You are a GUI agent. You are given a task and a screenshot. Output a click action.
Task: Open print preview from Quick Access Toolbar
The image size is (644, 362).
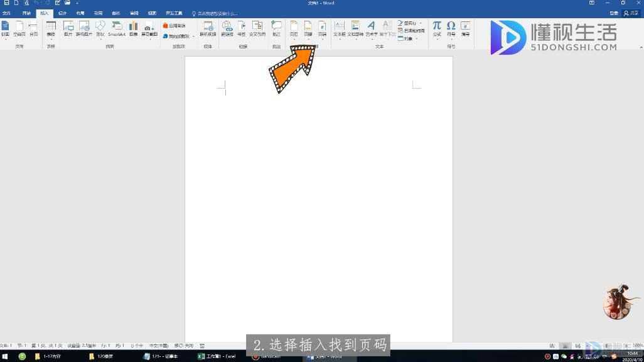point(27,3)
